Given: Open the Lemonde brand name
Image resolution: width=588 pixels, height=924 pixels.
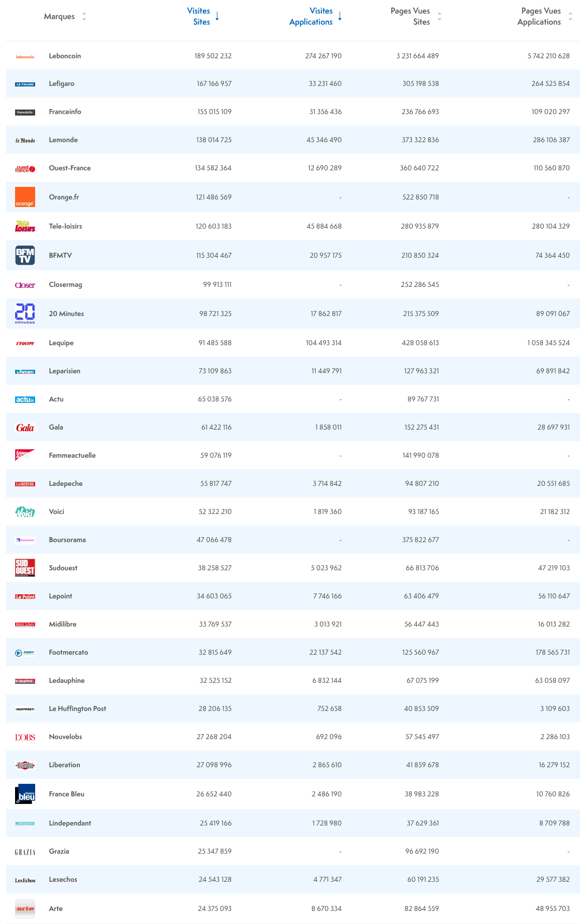Looking at the screenshot, I should (x=63, y=140).
